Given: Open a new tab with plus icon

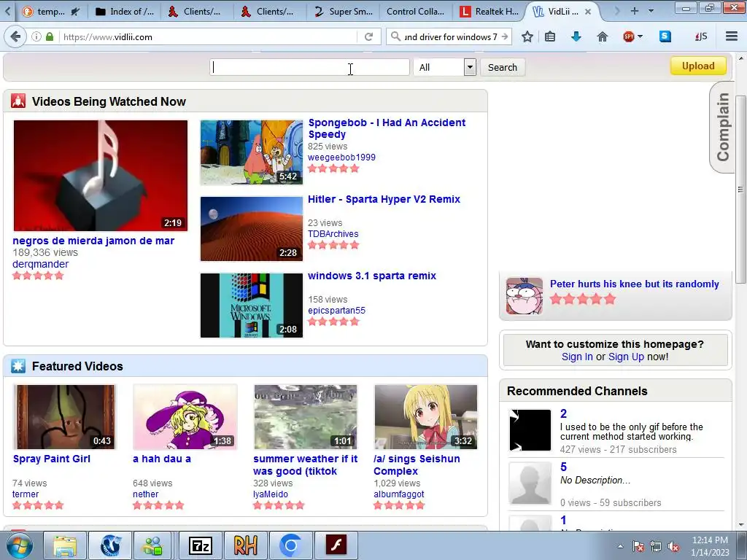Looking at the screenshot, I should 634,11.
